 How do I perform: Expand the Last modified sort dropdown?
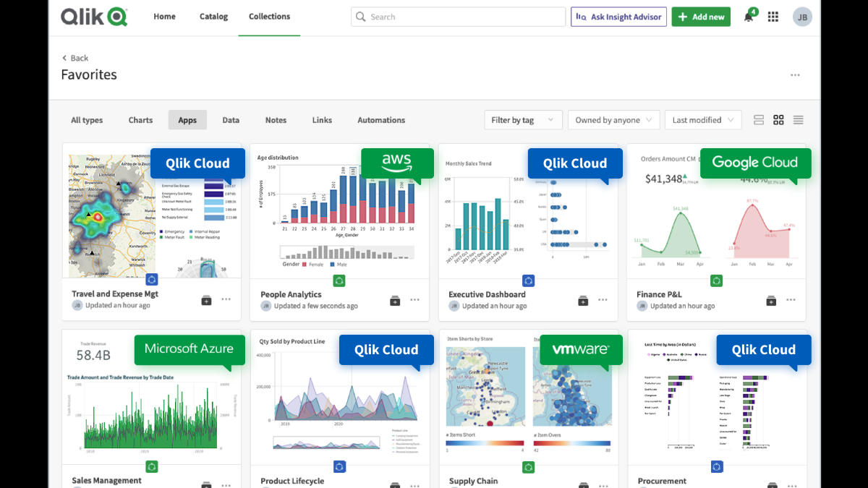pos(703,120)
